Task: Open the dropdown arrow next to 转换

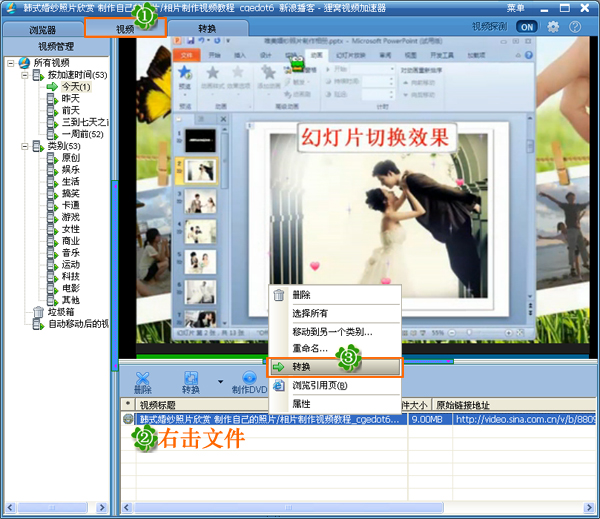Action: (220, 382)
